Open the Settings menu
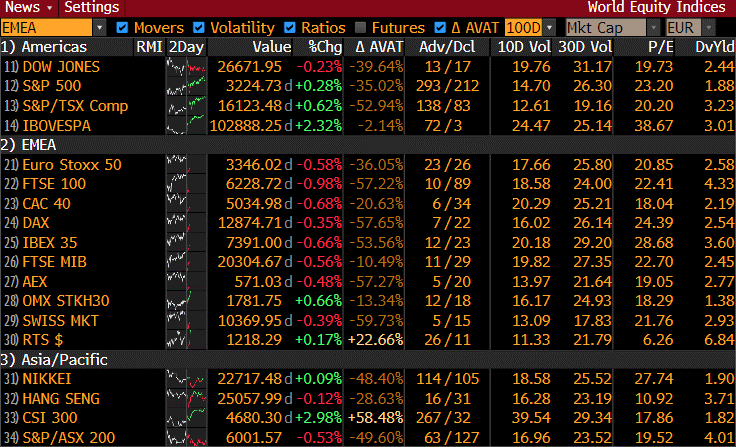Screen dimensions: 736x447 92,8
